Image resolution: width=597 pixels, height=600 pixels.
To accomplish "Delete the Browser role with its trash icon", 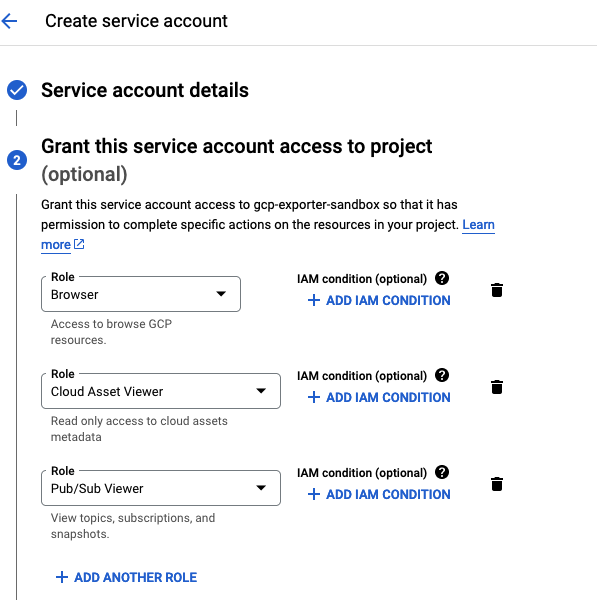I will click(x=497, y=290).
